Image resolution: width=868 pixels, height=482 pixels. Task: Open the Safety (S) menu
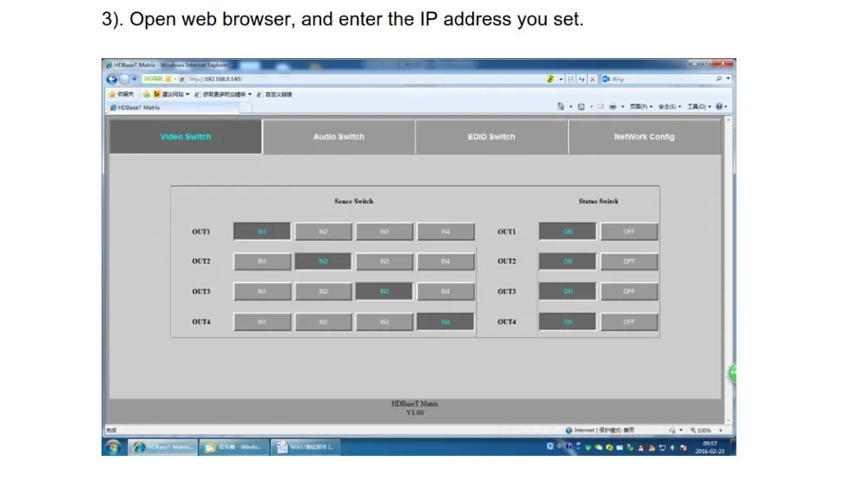pyautogui.click(x=670, y=106)
